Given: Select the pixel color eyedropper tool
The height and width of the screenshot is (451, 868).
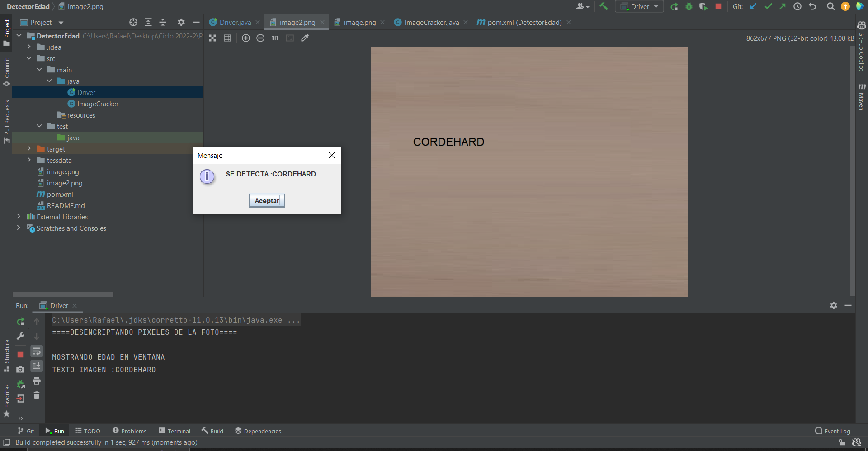Looking at the screenshot, I should tap(305, 38).
